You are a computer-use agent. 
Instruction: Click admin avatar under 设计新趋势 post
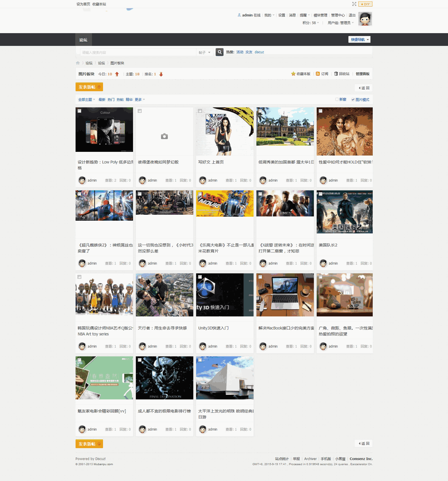point(82,180)
